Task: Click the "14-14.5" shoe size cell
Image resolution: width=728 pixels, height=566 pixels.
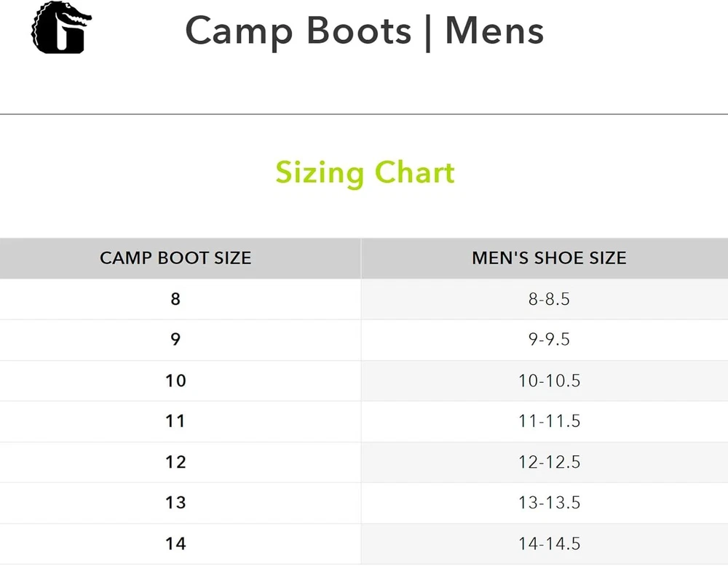Action: [549, 543]
